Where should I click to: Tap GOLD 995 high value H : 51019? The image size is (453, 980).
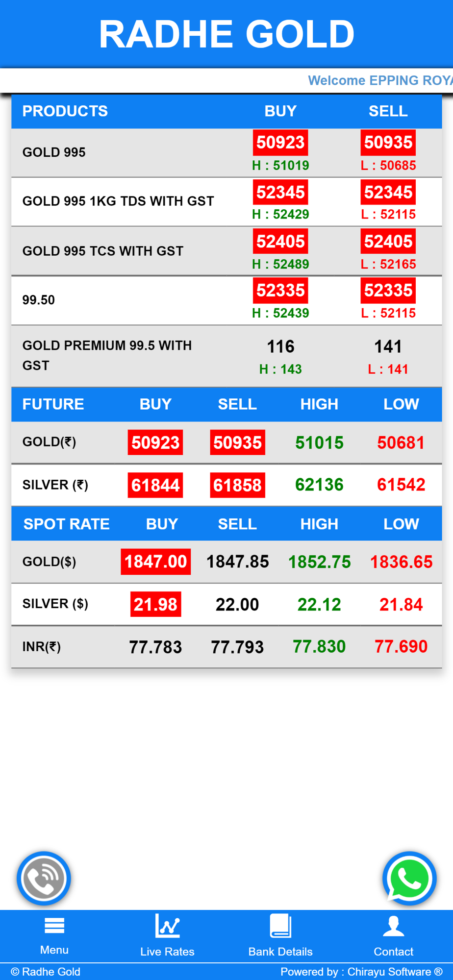click(x=280, y=166)
